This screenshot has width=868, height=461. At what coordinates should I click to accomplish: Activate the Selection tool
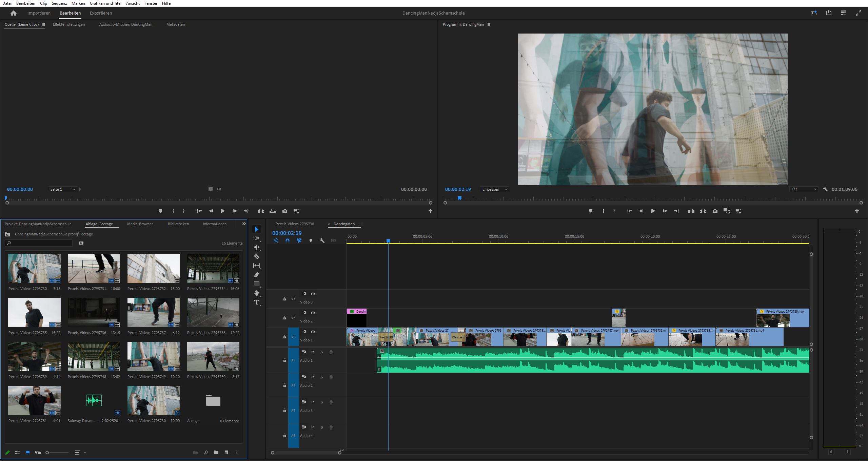point(257,229)
